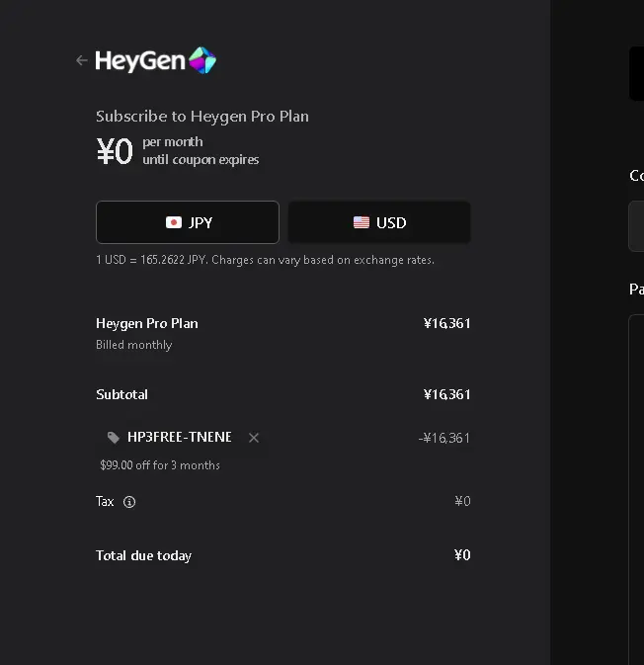Viewport: 644px width, 665px height.
Task: Open the Tax info tooltip icon
Action: [129, 502]
